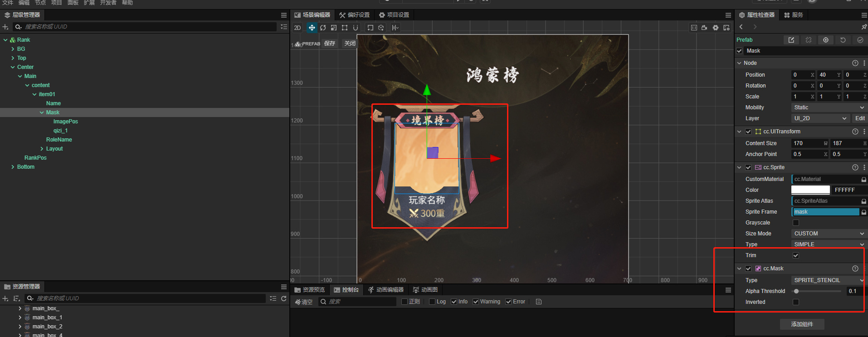Click the local/world coordinate cube icon
The image size is (868, 337).
click(381, 28)
